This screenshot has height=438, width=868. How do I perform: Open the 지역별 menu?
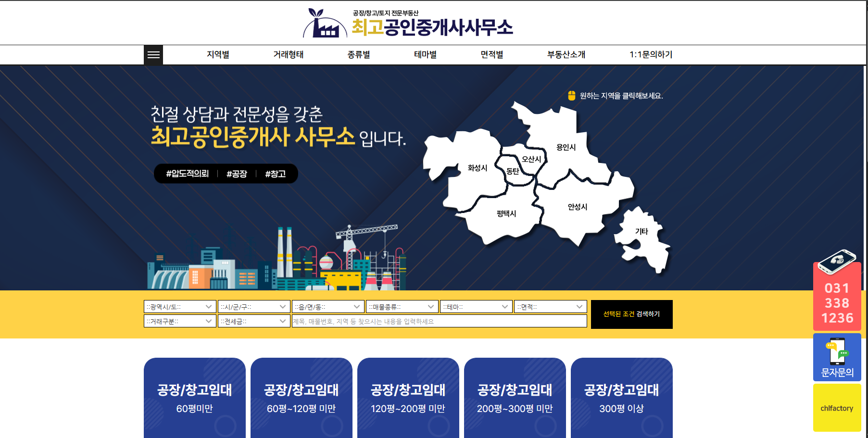218,55
